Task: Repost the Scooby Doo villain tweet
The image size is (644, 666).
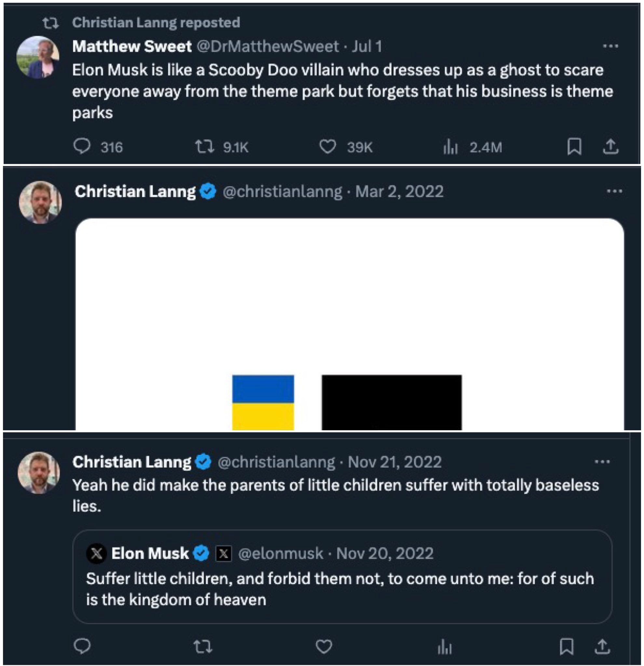Action: click(x=205, y=147)
